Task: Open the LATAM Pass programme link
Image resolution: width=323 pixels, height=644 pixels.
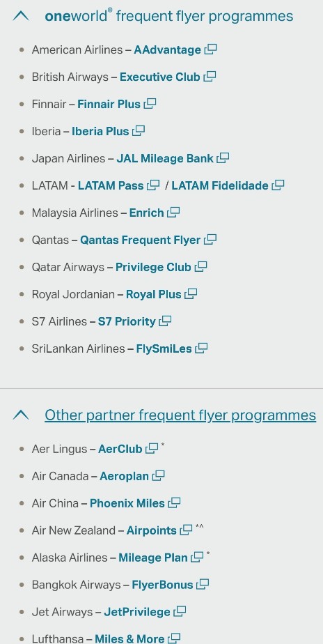Action: pos(111,185)
